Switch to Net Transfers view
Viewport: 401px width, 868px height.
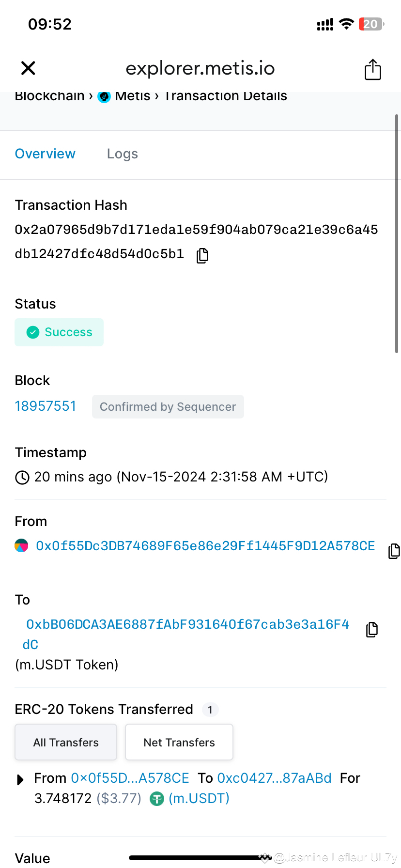pyautogui.click(x=179, y=742)
